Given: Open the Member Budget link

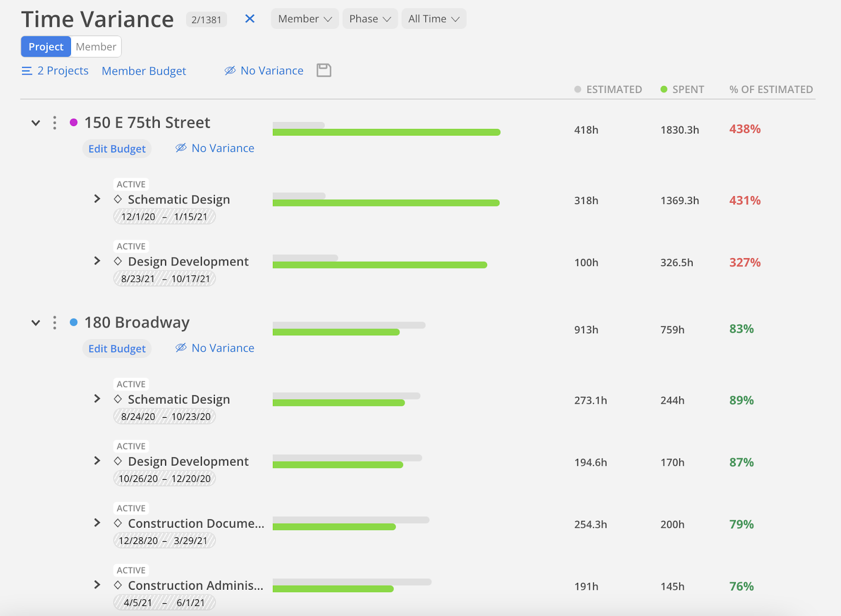Looking at the screenshot, I should [144, 71].
